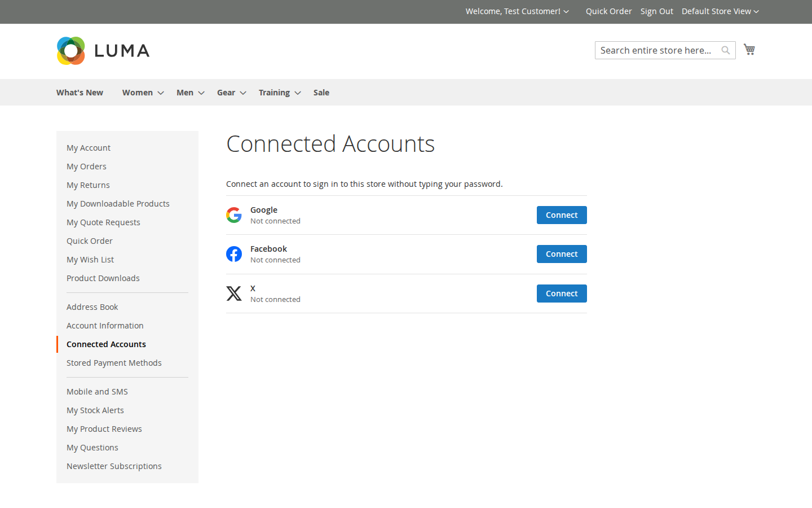Open Mobile and SMS settings
This screenshot has height=508, width=812.
97,392
